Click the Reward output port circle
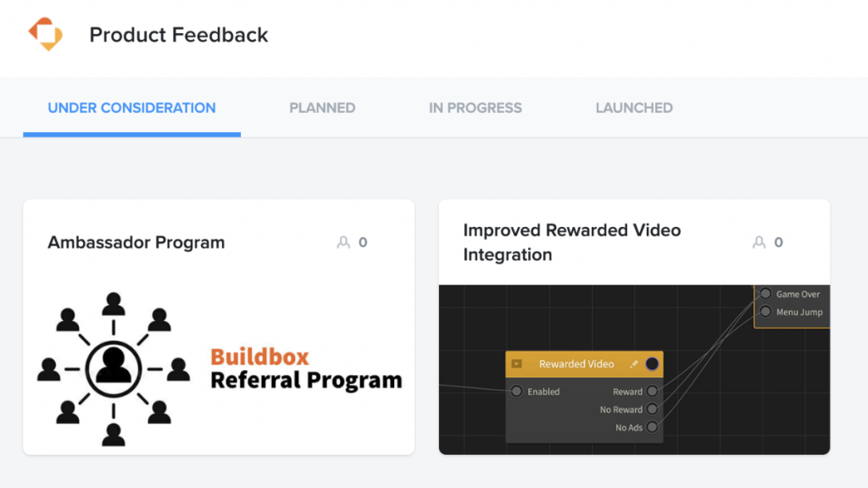 tap(652, 391)
